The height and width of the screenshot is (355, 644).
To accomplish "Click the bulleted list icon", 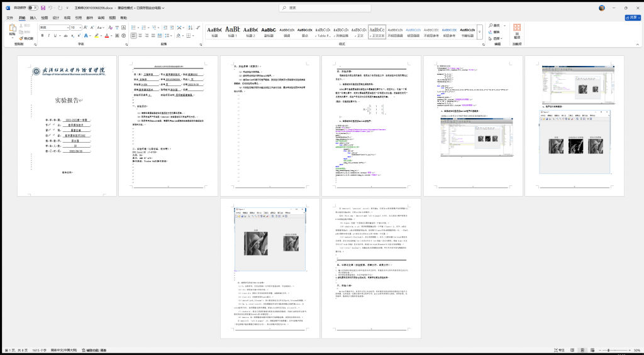I will (133, 28).
